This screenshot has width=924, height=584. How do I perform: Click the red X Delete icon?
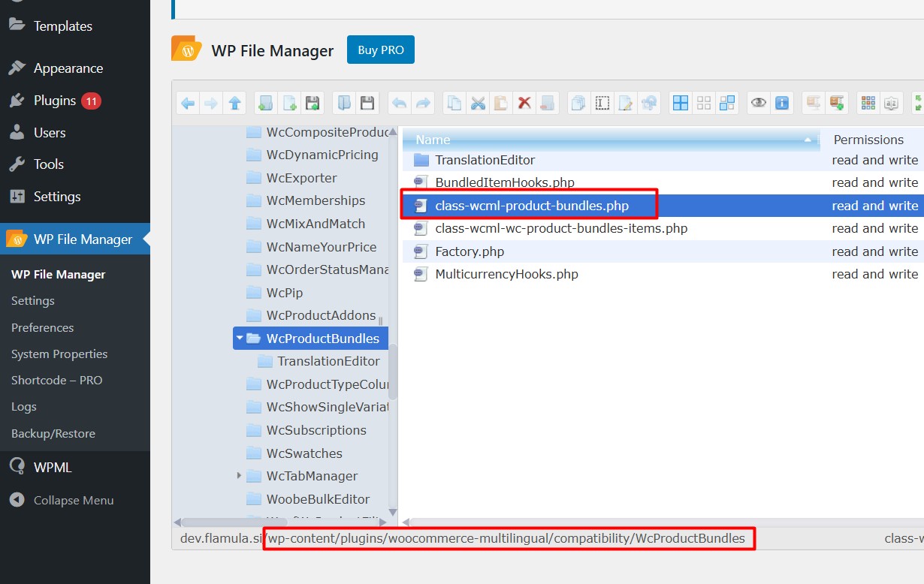tap(524, 104)
